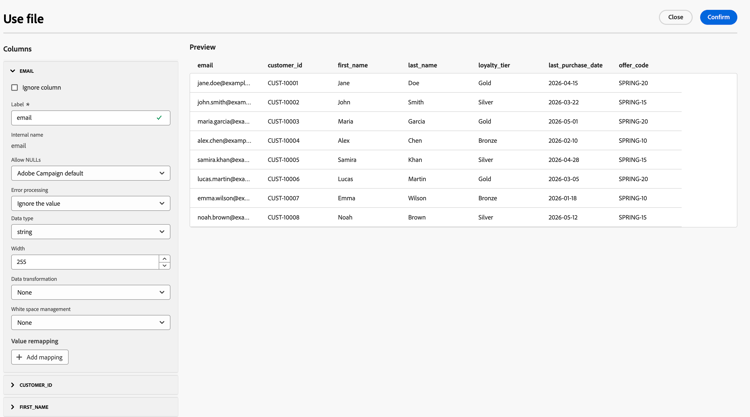This screenshot has width=750, height=417.
Task: Click the first_name column header
Action: tap(353, 65)
